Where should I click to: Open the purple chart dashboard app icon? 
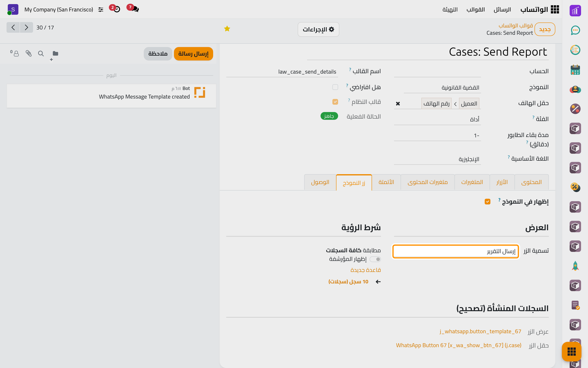pyautogui.click(x=575, y=10)
